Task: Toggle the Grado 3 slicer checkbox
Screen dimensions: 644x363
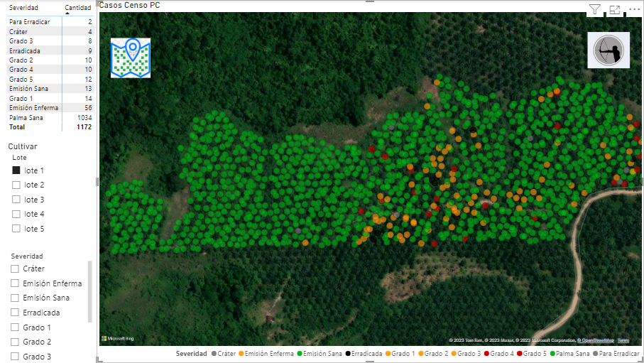Action: 15,357
